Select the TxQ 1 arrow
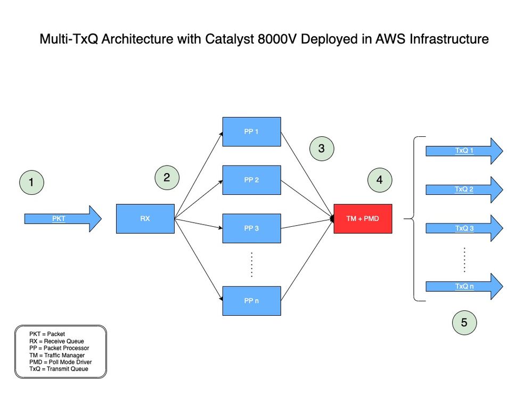 tap(464, 151)
